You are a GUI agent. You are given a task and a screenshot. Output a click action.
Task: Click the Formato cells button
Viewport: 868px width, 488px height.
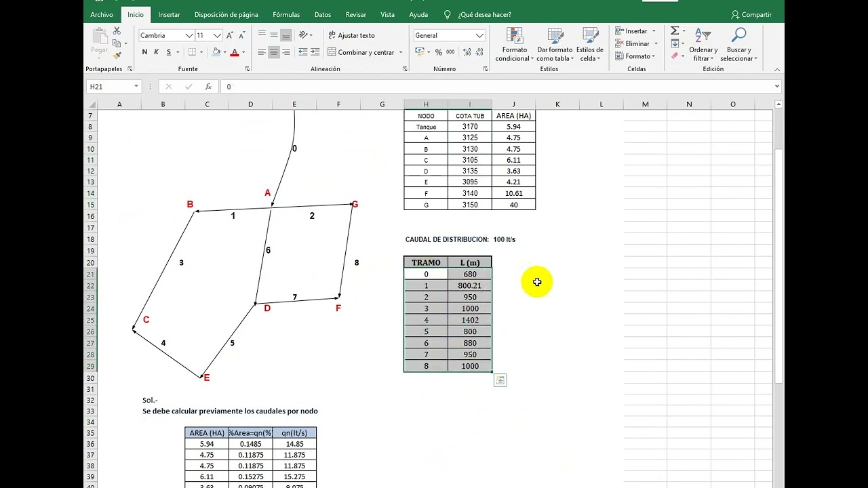(635, 56)
